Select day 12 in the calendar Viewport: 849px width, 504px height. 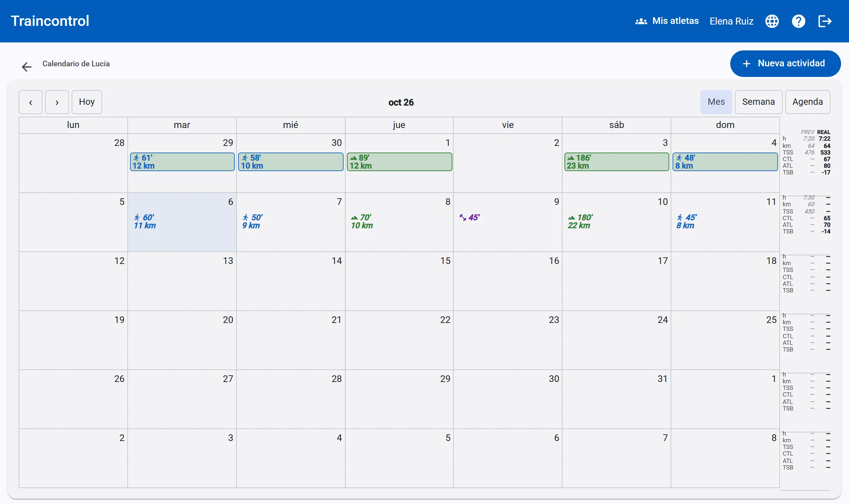[x=73, y=281]
